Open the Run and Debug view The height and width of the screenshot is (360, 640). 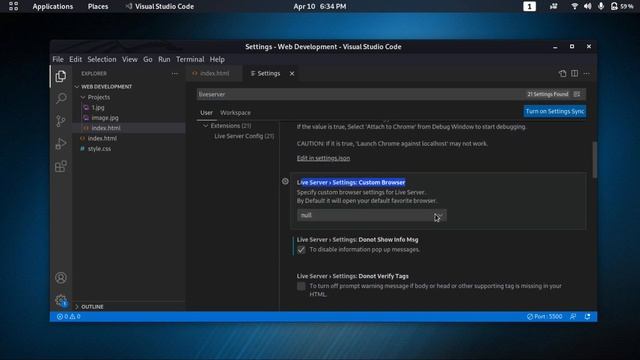coord(61,144)
